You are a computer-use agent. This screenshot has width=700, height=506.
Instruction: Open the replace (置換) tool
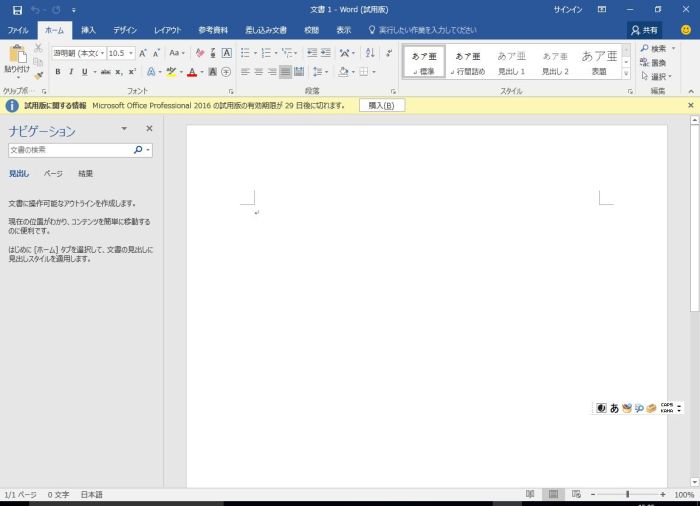pyautogui.click(x=652, y=62)
